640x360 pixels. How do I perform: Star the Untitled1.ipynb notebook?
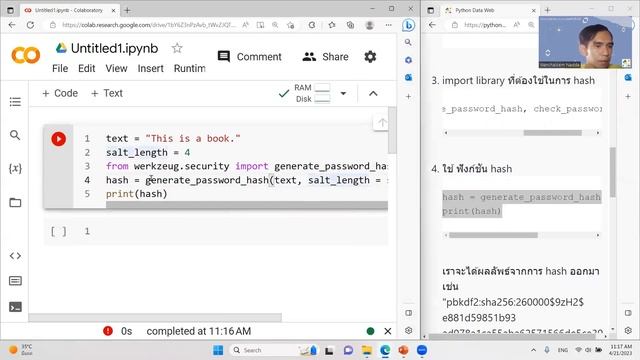tap(177, 48)
